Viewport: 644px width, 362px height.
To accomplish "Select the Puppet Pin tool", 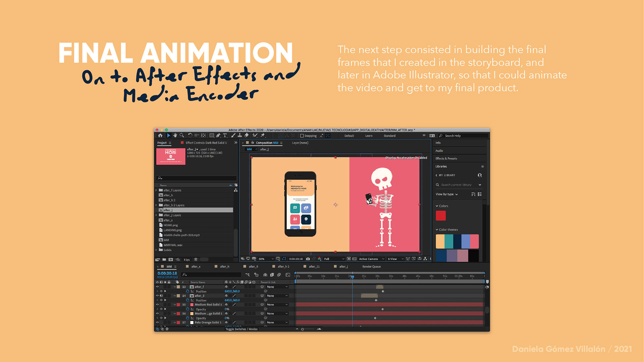I will click(263, 135).
